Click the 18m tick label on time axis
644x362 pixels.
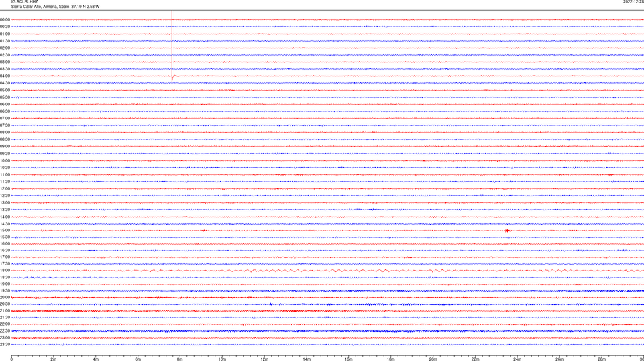pyautogui.click(x=391, y=359)
